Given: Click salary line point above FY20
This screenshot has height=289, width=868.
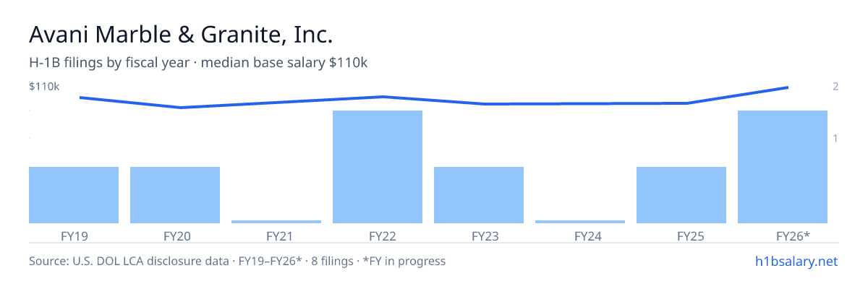Looking at the screenshot, I should pyautogui.click(x=181, y=108).
